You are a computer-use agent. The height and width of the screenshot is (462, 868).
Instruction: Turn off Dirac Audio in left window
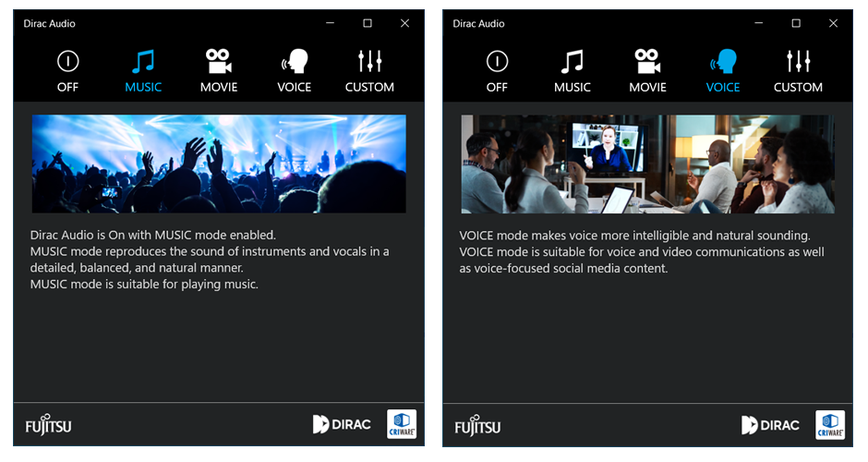tap(67, 63)
